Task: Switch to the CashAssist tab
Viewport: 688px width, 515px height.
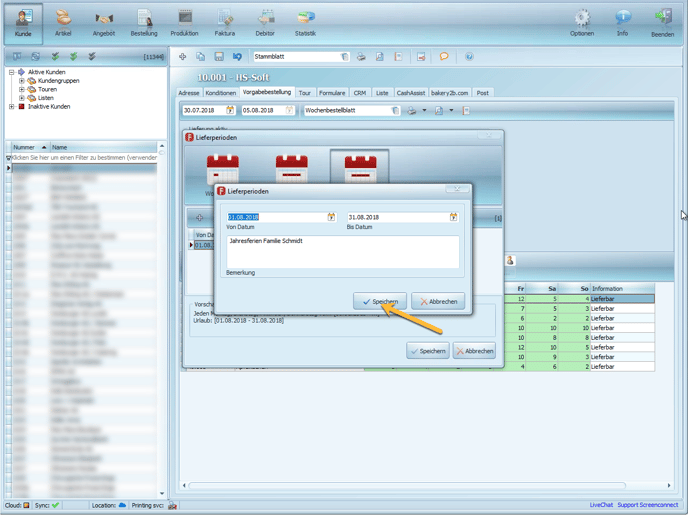Action: pos(410,93)
